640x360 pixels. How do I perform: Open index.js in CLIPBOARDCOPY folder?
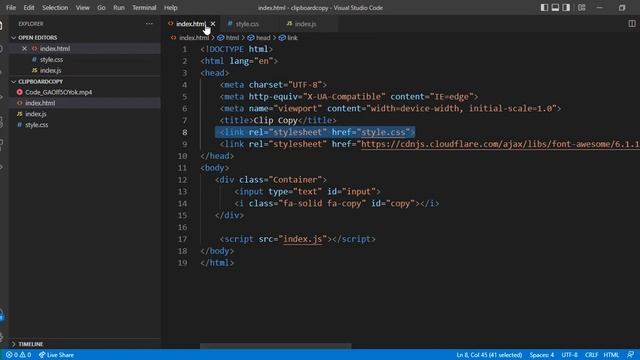click(36, 114)
